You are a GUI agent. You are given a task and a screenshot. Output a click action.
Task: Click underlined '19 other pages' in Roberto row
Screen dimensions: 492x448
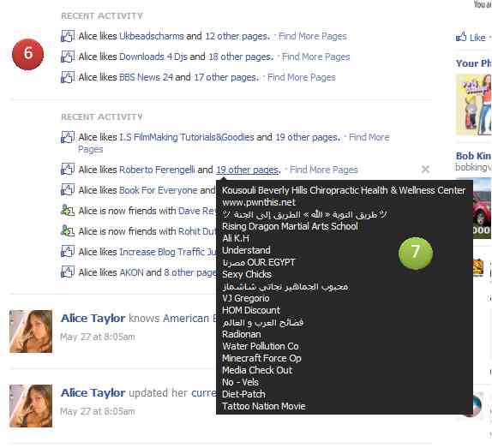click(x=249, y=170)
